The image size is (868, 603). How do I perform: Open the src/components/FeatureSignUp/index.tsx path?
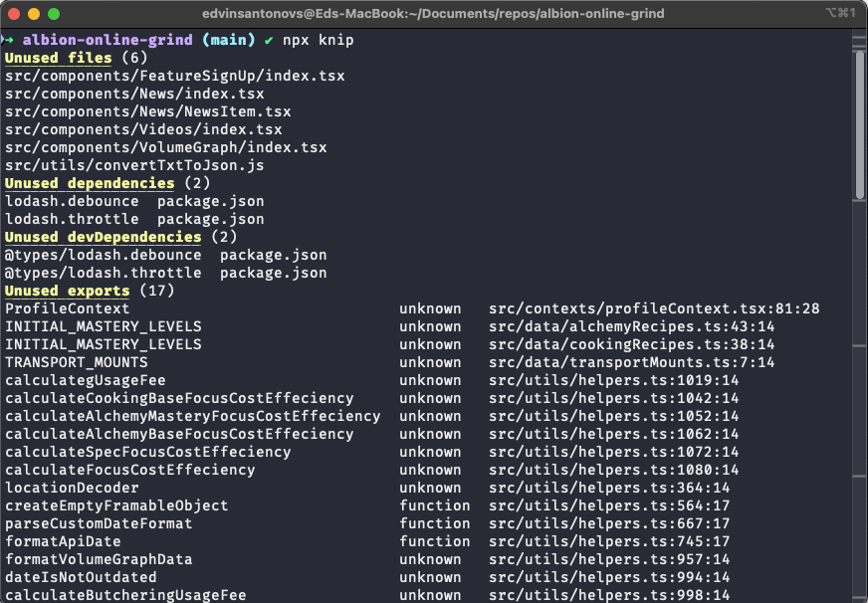point(175,76)
